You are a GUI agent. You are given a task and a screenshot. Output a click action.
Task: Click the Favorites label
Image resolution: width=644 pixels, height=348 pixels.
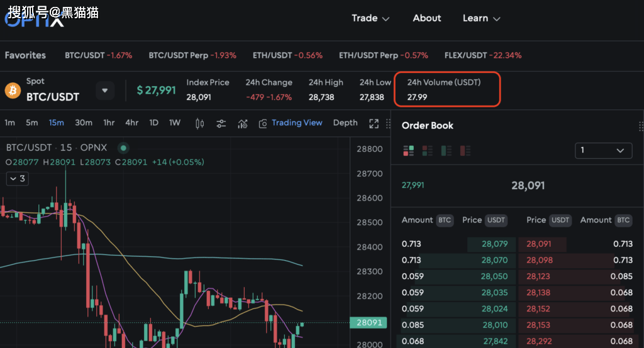(x=25, y=55)
